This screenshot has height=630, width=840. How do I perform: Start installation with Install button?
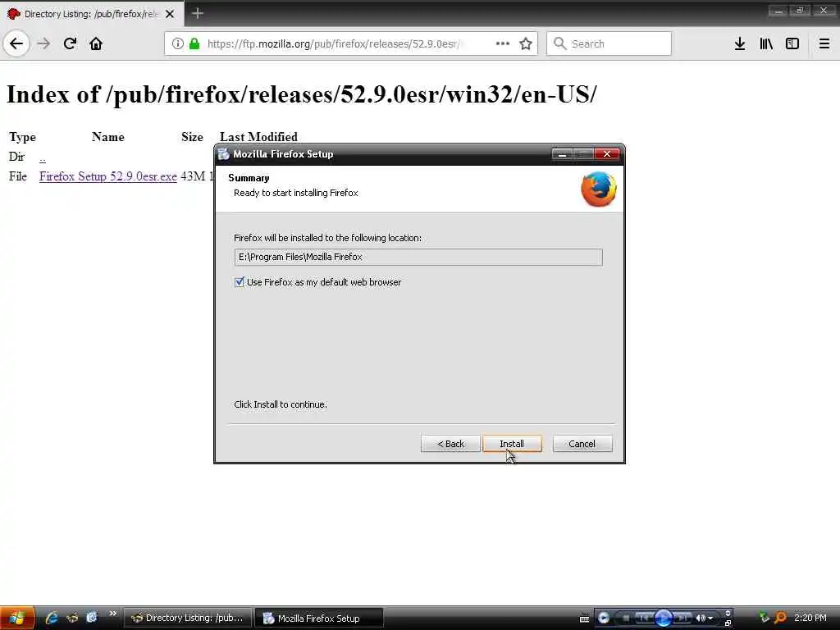(x=512, y=444)
